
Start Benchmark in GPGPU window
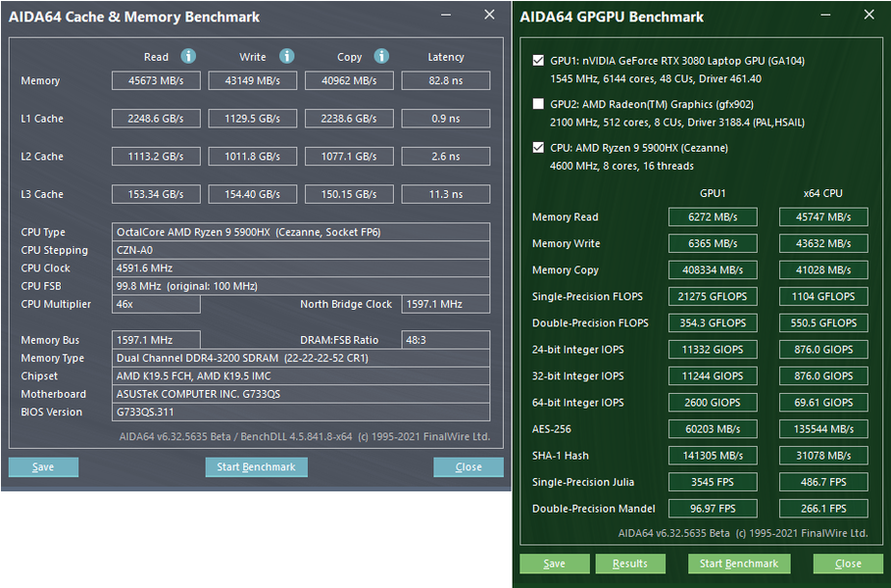[739, 563]
